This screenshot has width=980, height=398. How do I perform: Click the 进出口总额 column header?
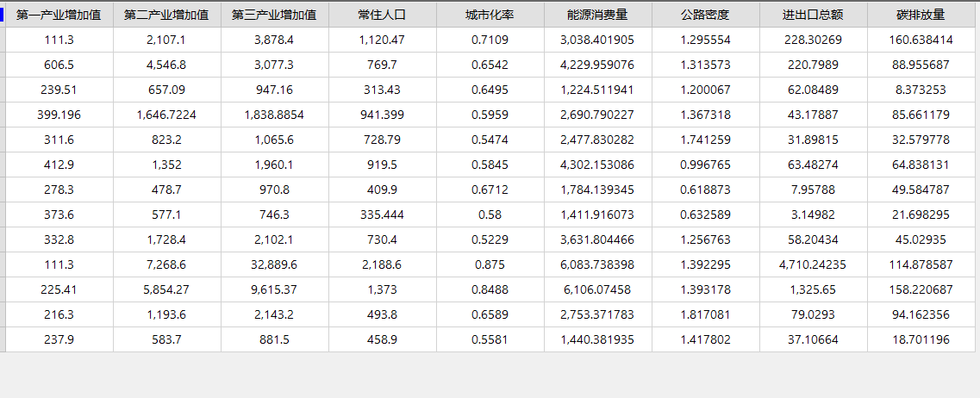tap(814, 15)
